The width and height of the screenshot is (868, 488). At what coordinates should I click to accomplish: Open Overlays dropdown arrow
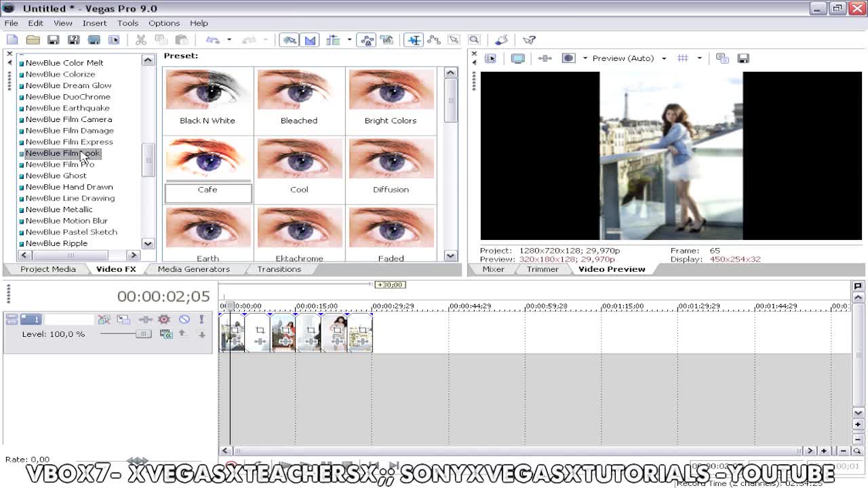click(699, 58)
